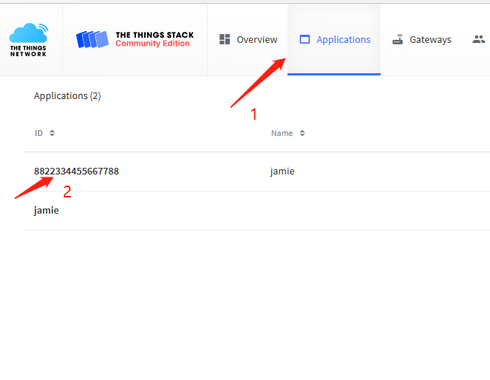Viewport: 490px width, 380px height.
Task: Open the Organizations people icon
Action: [x=479, y=39]
